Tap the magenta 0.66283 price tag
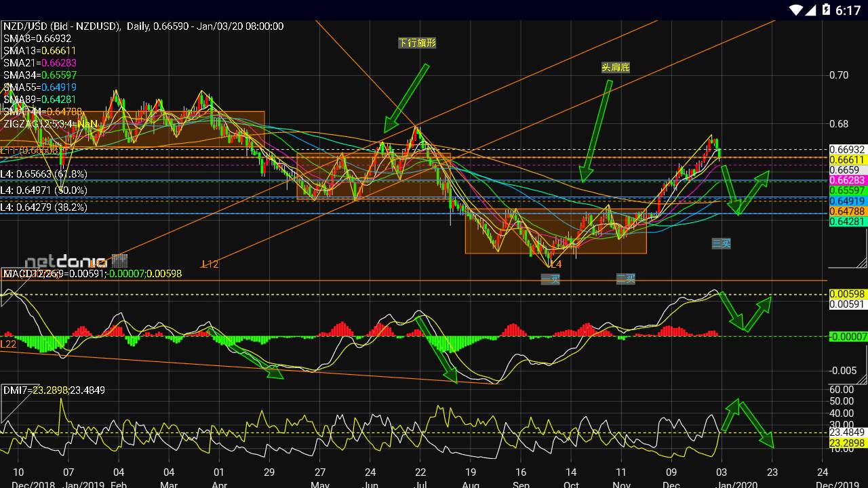868x488 pixels. click(848, 180)
